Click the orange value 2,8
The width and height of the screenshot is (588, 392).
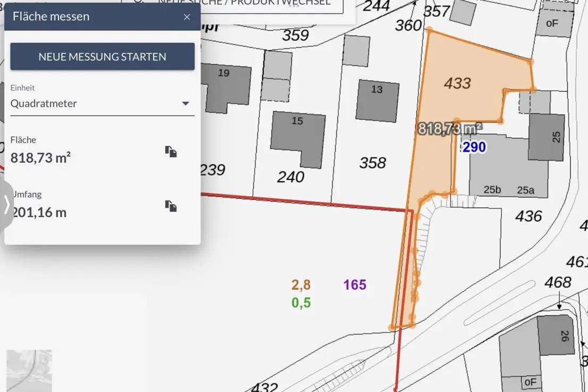click(x=301, y=285)
